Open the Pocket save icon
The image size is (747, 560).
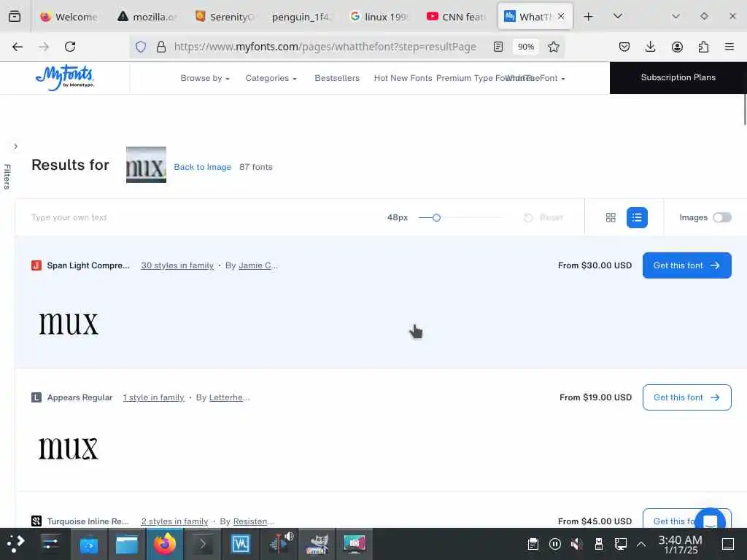coord(624,47)
